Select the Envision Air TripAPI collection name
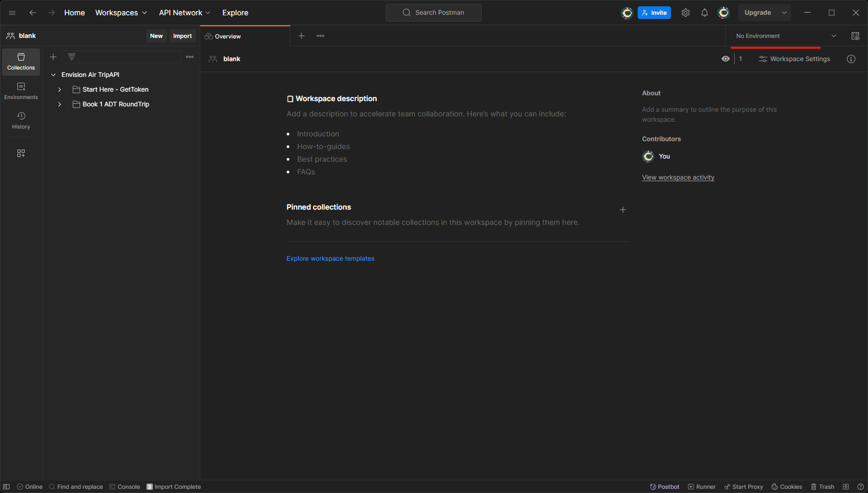 point(91,75)
